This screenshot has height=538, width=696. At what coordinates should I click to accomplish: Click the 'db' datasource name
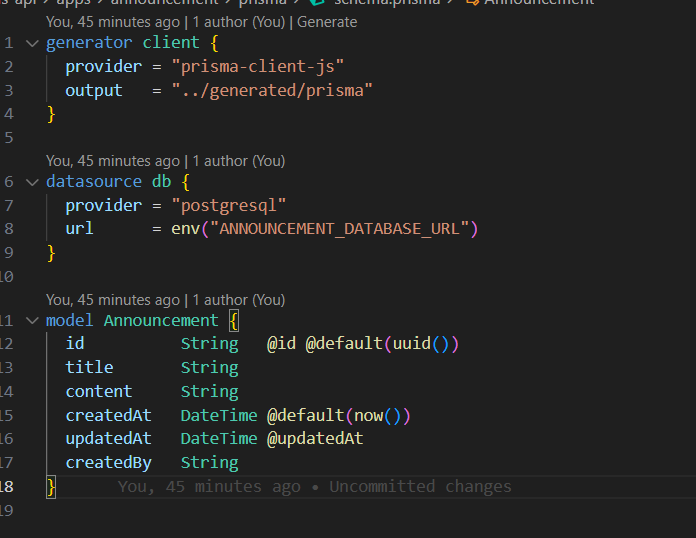tap(161, 182)
